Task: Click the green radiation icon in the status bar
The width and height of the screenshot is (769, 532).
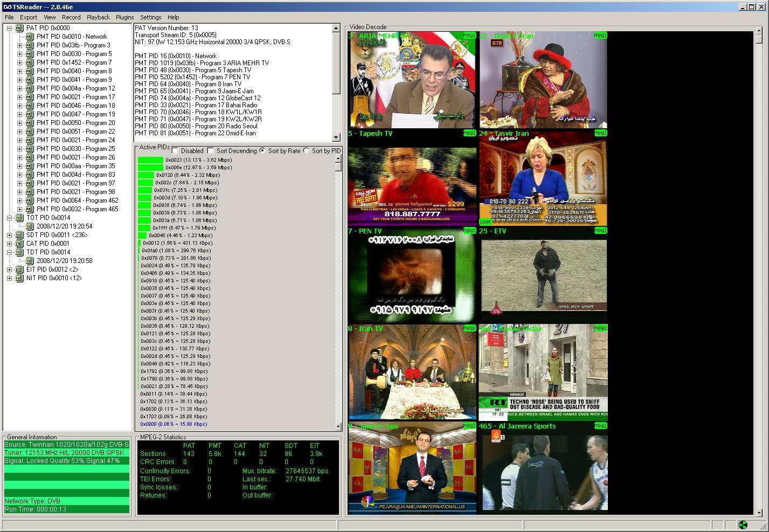Action: tap(743, 525)
